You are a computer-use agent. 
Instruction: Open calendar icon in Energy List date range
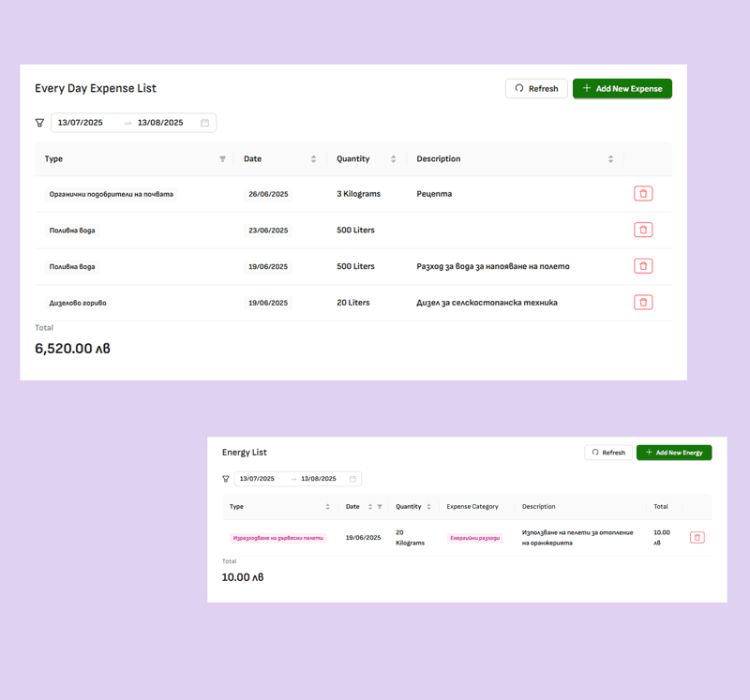pos(352,479)
